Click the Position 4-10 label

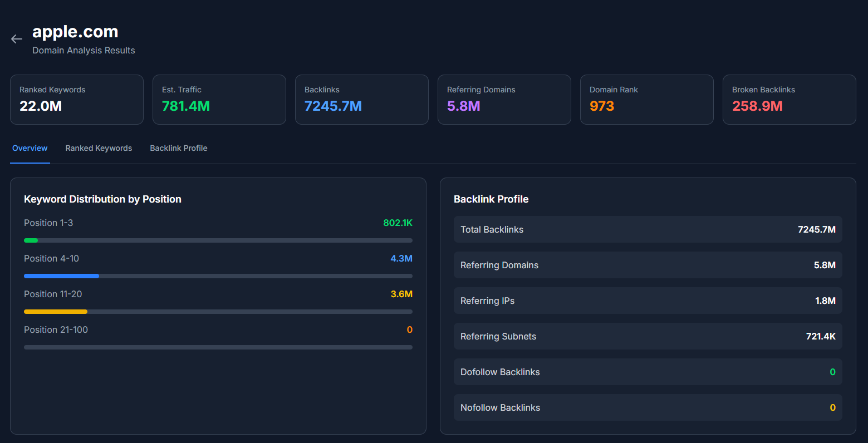click(51, 258)
